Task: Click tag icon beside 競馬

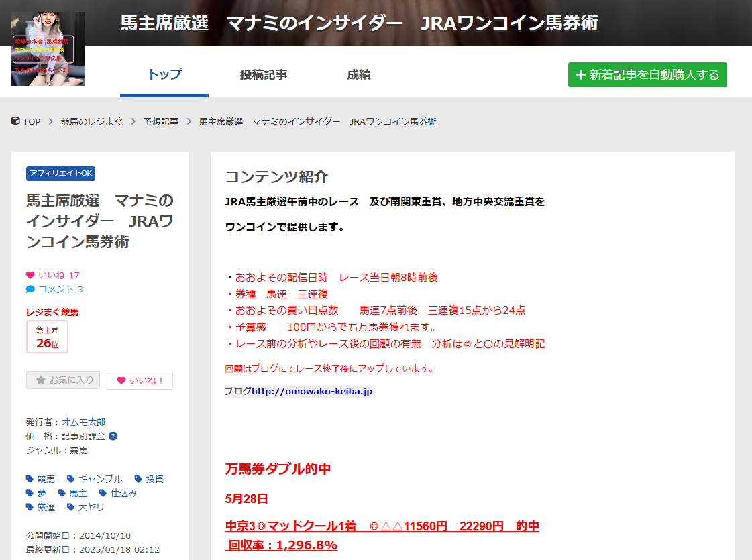Action: pyautogui.click(x=30, y=479)
